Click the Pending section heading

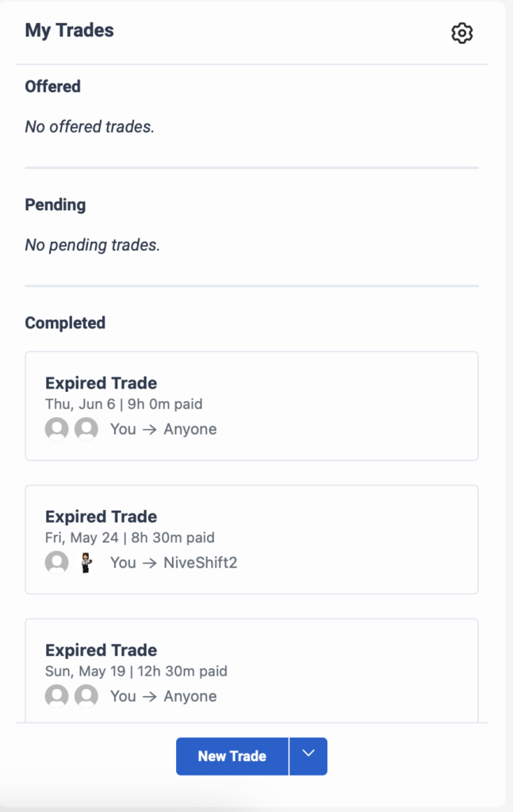56,205
